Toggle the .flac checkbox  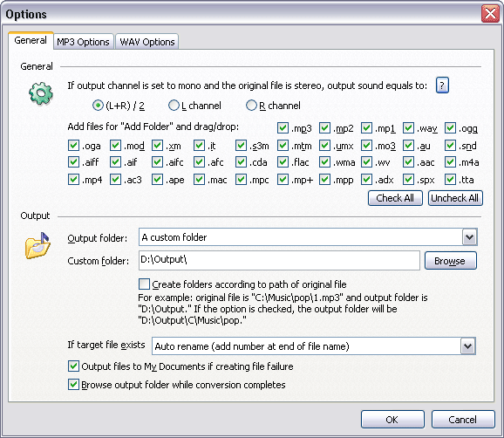(283, 161)
